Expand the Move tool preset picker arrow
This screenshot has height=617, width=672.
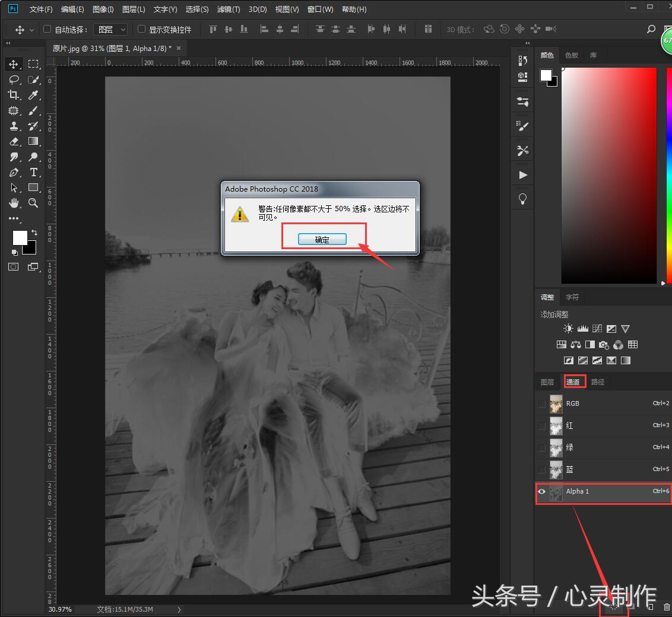click(x=31, y=30)
